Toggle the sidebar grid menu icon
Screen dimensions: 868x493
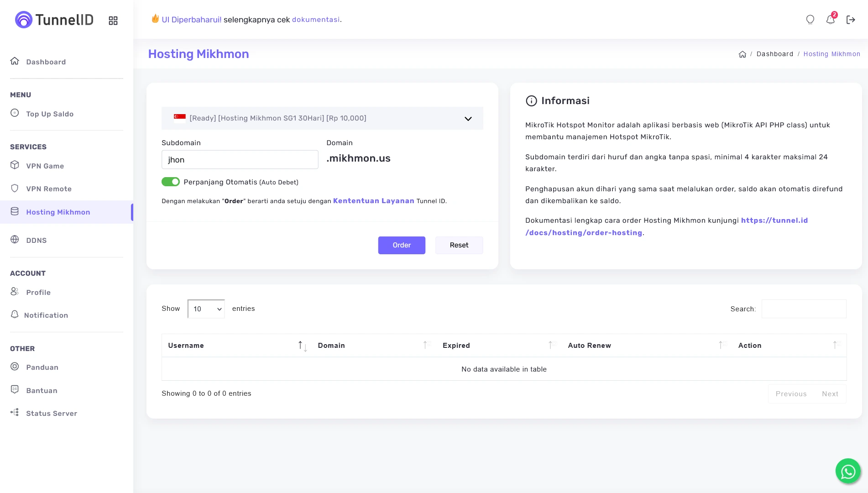coord(113,21)
